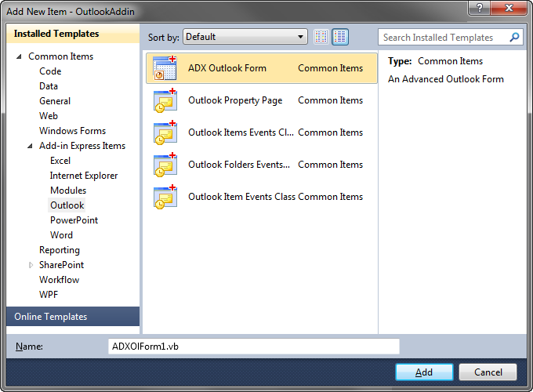Select Add-in Express Items label
This screenshot has width=533, height=392.
82,146
